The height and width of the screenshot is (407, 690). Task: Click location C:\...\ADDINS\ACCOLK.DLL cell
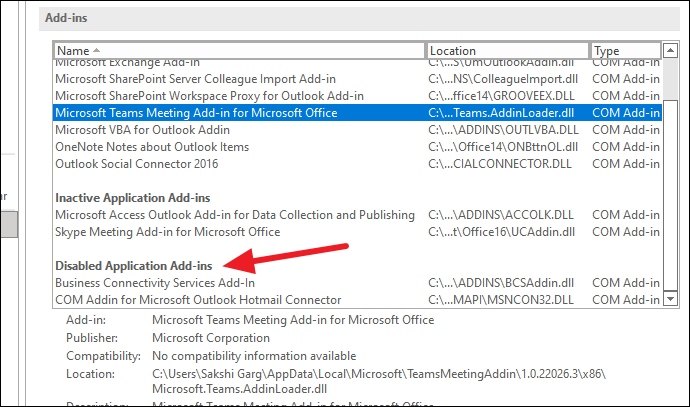pos(501,215)
